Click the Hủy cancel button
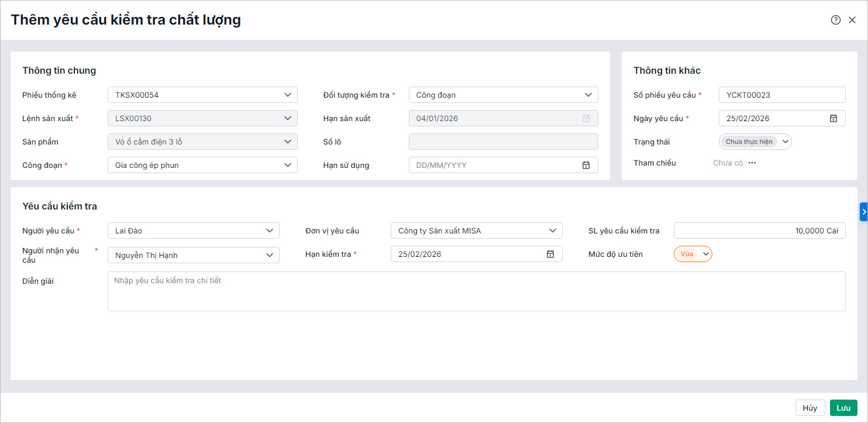The height and width of the screenshot is (423, 868). click(x=810, y=408)
